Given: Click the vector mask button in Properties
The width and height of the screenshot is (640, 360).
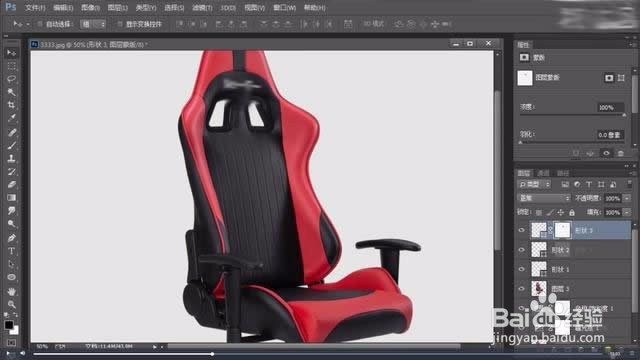Looking at the screenshot, I should point(621,78).
